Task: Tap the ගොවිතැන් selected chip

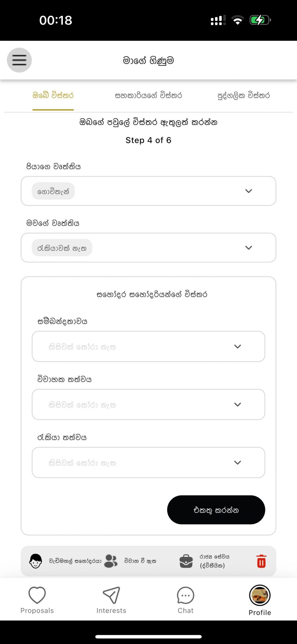Action: point(53,191)
